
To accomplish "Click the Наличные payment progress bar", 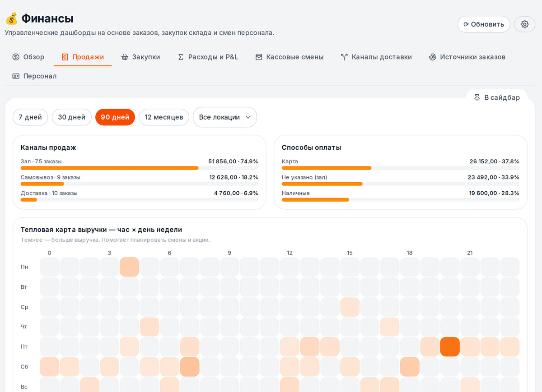I will tap(401, 199).
